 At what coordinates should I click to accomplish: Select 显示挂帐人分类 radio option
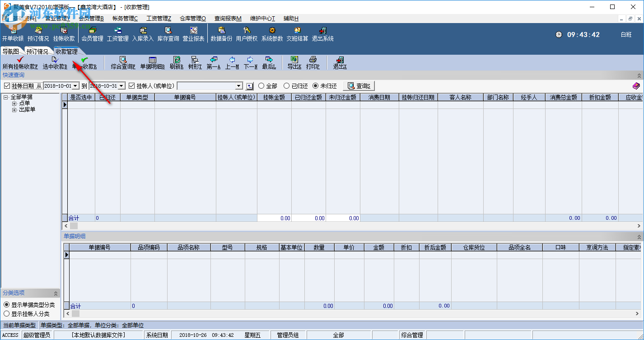(x=6, y=313)
